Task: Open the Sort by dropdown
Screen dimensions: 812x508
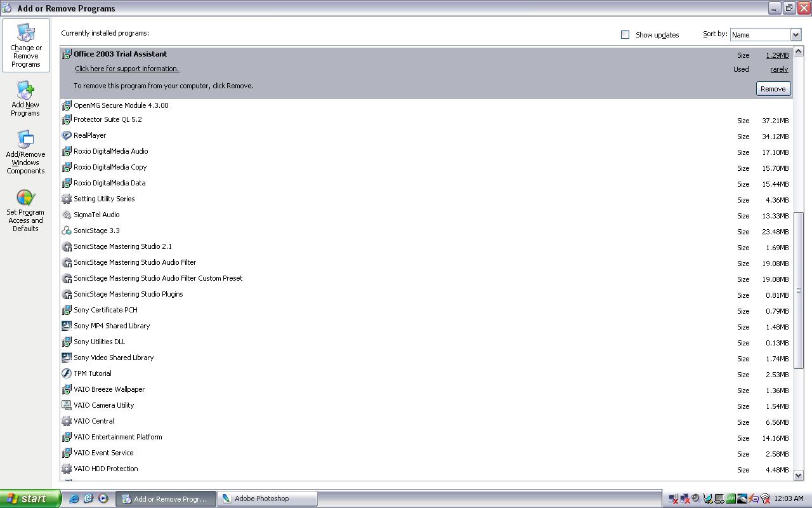Action: click(766, 35)
